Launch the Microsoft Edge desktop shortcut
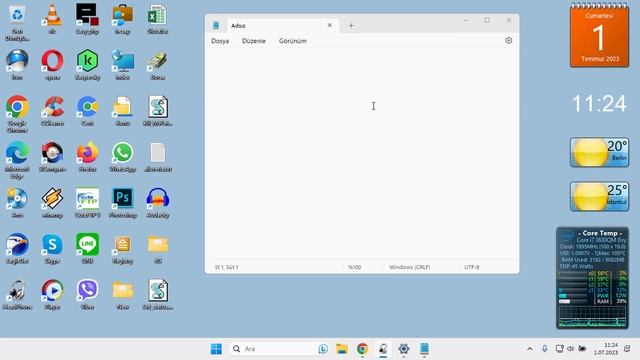The width and height of the screenshot is (640, 360). click(x=17, y=160)
